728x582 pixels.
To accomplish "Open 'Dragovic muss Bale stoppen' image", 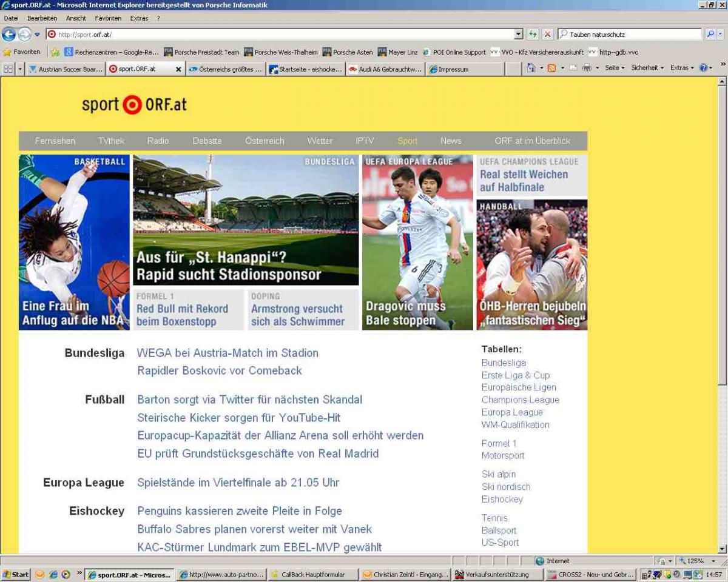I will (x=417, y=242).
